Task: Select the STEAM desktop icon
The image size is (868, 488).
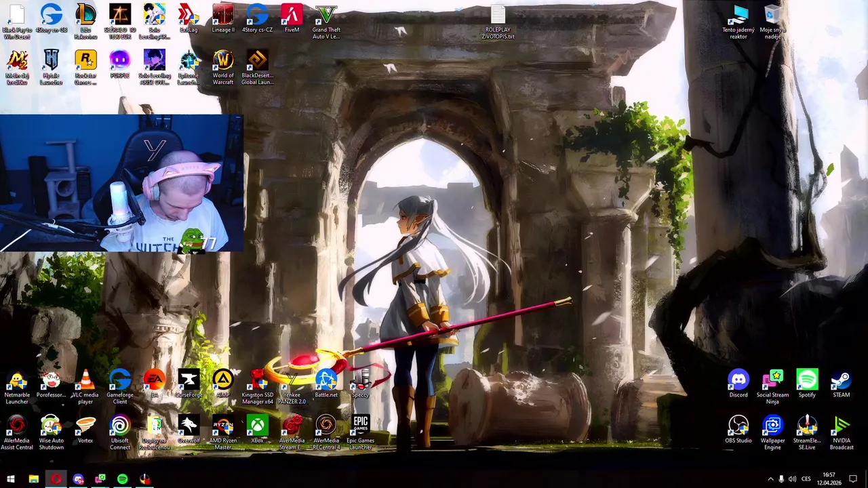Action: click(842, 385)
